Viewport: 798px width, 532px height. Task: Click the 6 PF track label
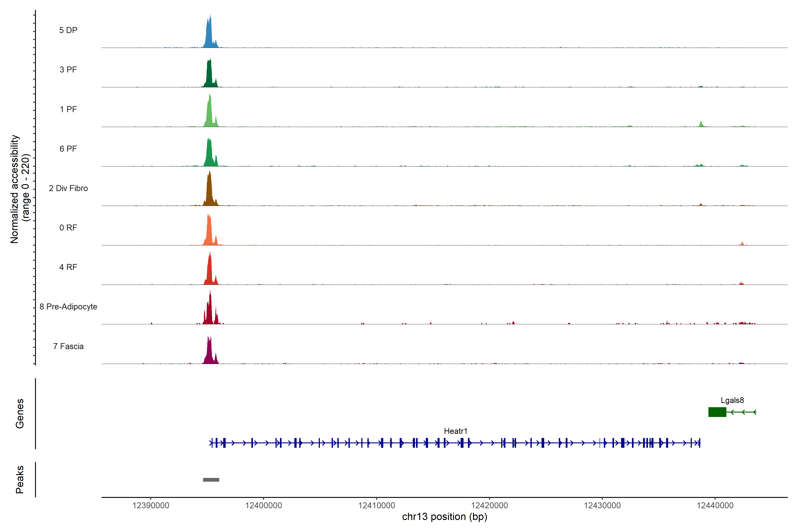pos(68,149)
